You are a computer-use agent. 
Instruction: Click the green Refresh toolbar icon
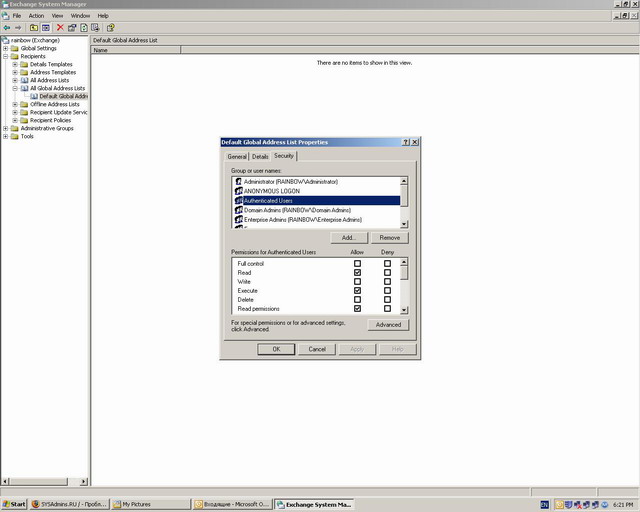(x=84, y=28)
